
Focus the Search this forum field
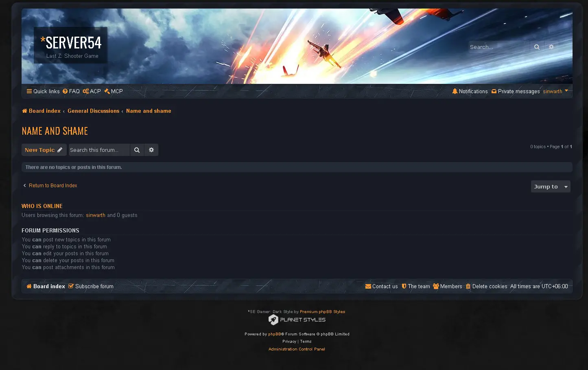point(99,150)
